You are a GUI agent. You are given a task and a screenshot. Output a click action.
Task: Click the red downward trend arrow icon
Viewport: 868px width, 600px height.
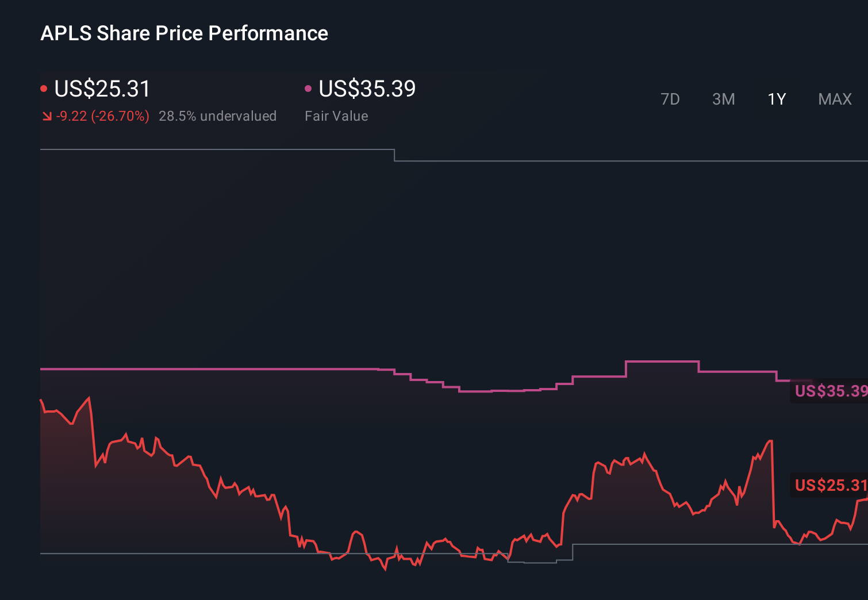tap(47, 116)
